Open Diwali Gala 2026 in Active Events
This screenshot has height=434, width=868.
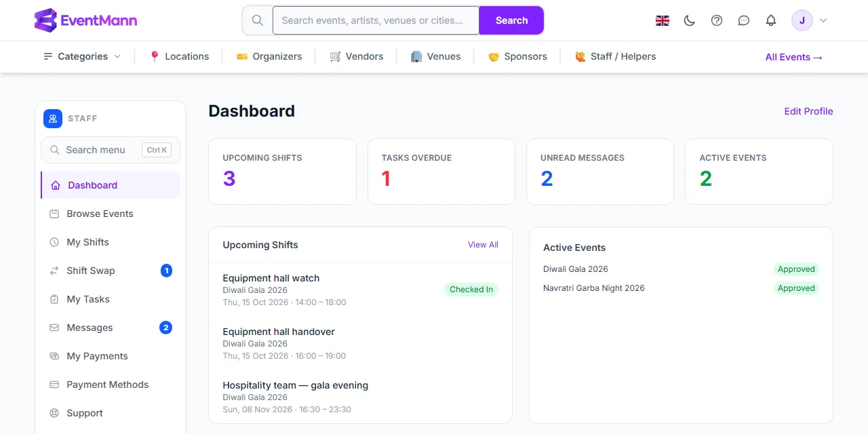[x=576, y=269]
